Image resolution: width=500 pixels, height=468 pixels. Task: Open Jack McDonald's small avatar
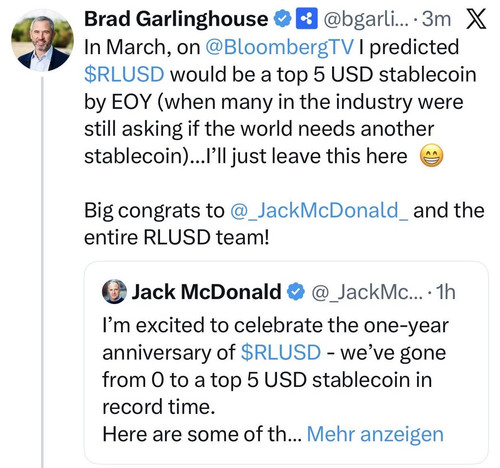114,291
